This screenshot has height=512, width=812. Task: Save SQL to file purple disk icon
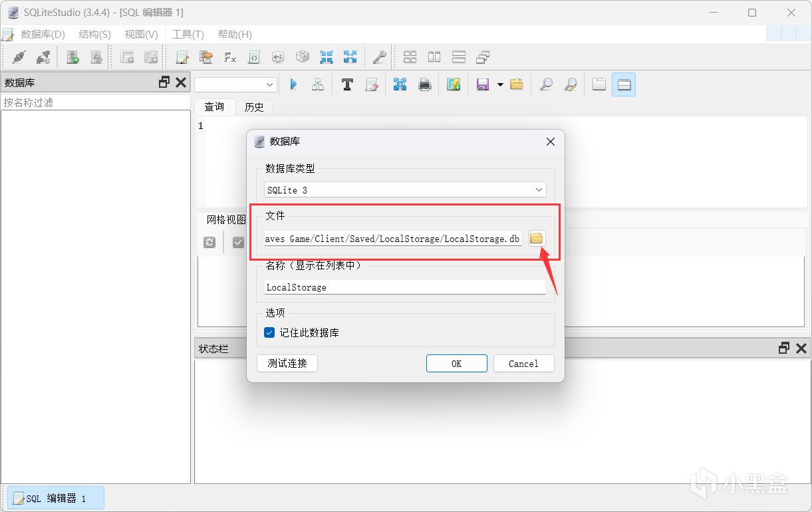click(x=483, y=84)
